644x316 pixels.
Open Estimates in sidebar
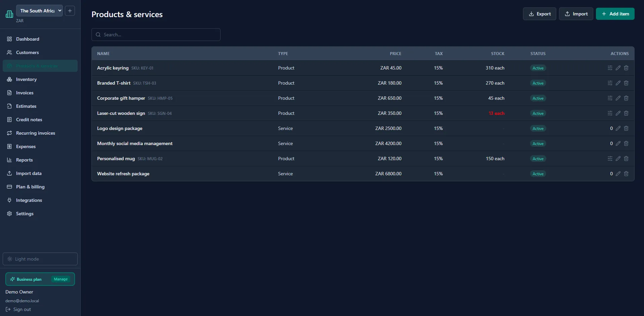(x=40, y=106)
